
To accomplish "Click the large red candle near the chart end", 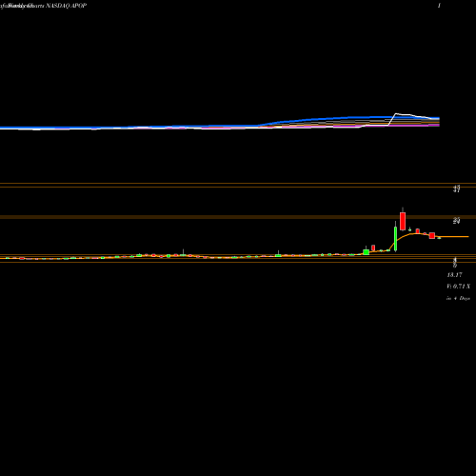I will 432,235.
